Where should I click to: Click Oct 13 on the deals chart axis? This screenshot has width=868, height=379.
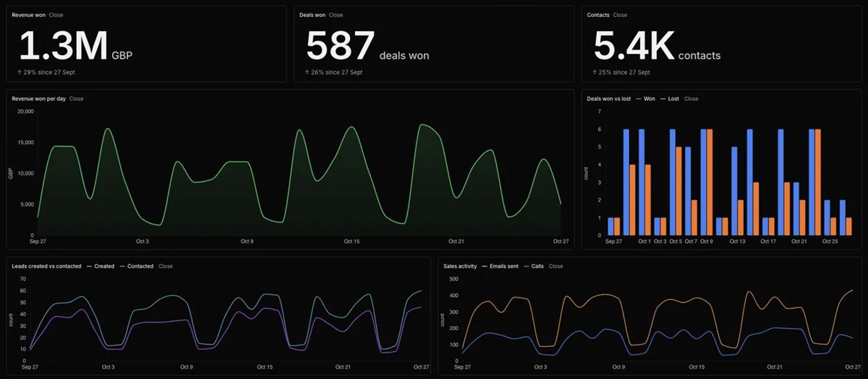coord(737,241)
